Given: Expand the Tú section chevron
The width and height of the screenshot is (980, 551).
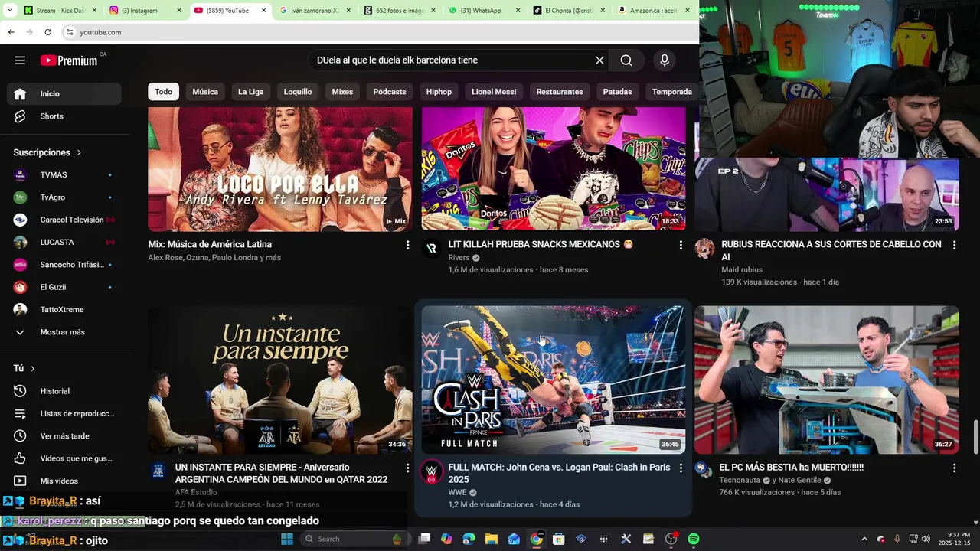Looking at the screenshot, I should coord(32,368).
